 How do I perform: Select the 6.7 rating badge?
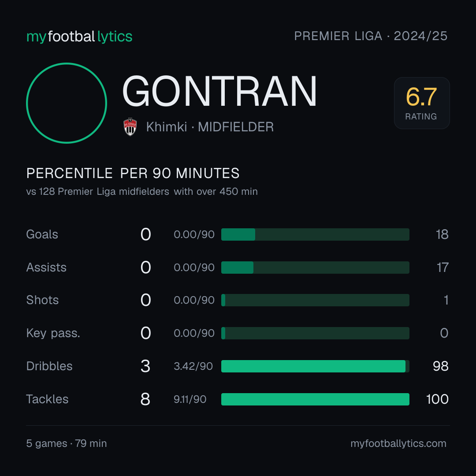coord(422,103)
